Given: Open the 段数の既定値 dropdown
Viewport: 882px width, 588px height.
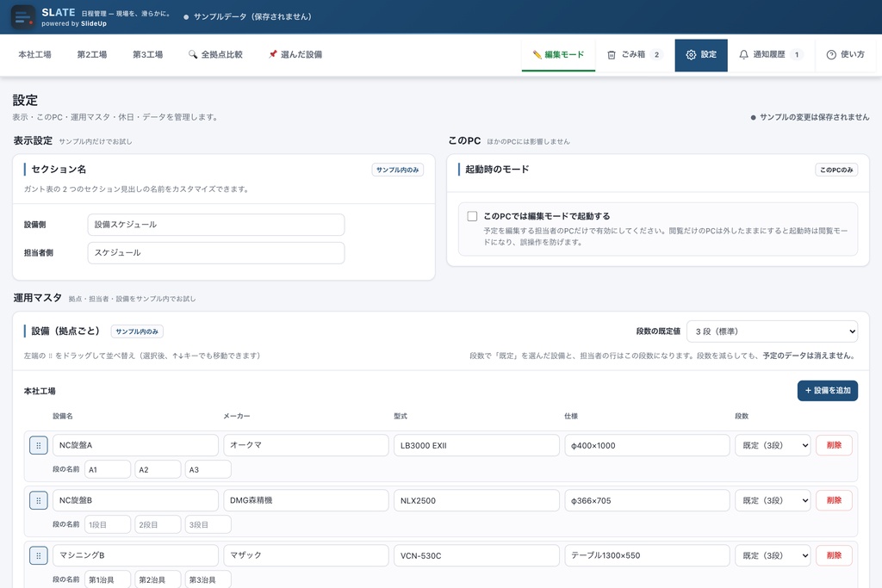Looking at the screenshot, I should coord(772,331).
